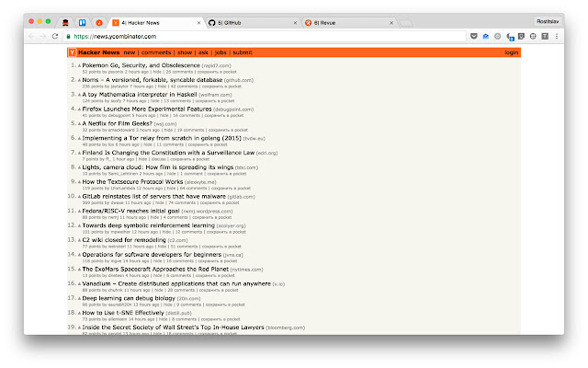Click the wsj.com domain next to Netflix story

[x=165, y=124]
